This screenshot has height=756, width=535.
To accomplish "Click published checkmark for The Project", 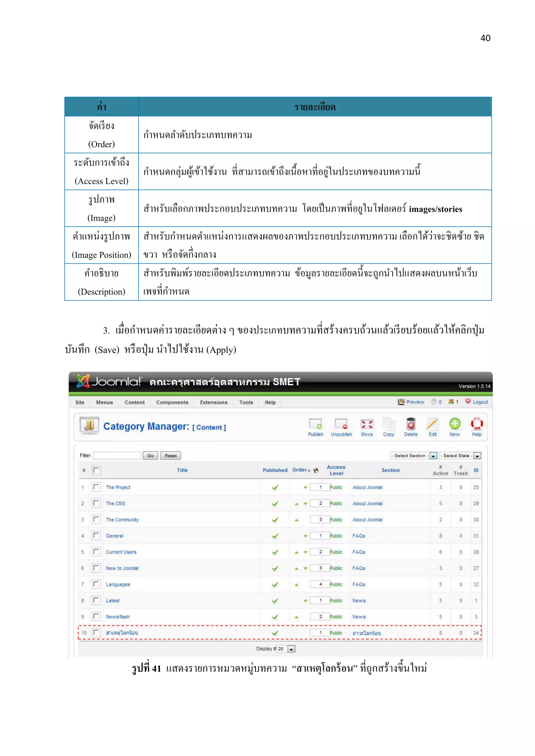I will 275,487.
